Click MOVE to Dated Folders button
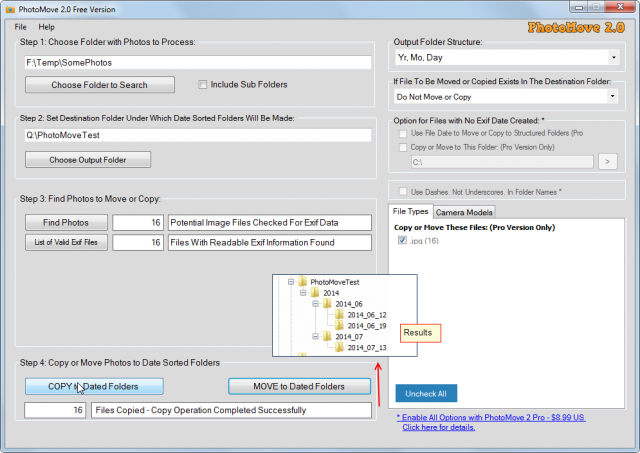 tap(299, 386)
